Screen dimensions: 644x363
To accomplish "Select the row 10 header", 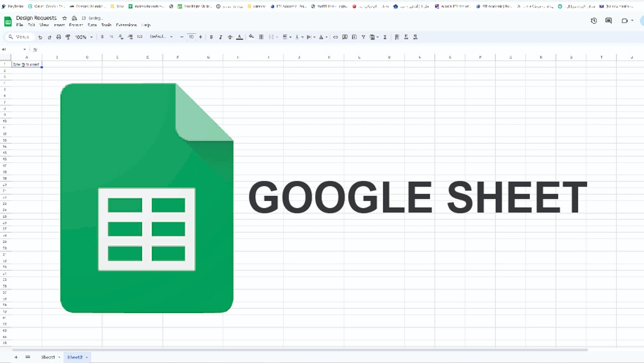I will (5, 121).
